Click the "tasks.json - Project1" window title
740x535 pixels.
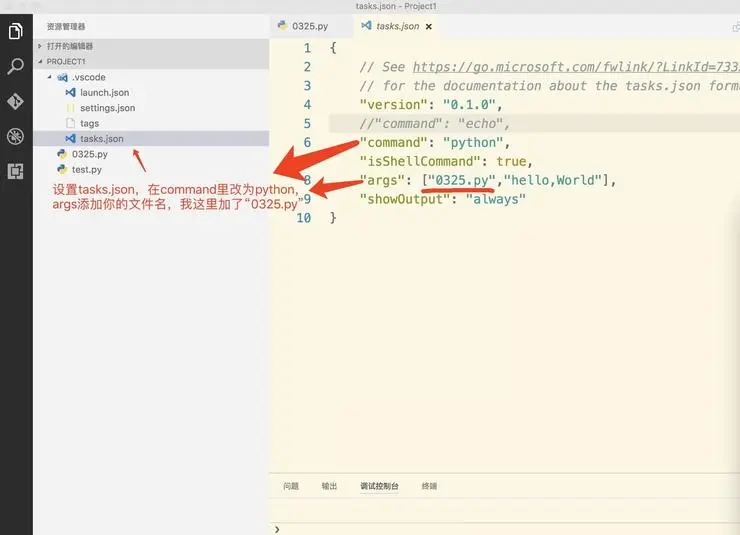(396, 6)
